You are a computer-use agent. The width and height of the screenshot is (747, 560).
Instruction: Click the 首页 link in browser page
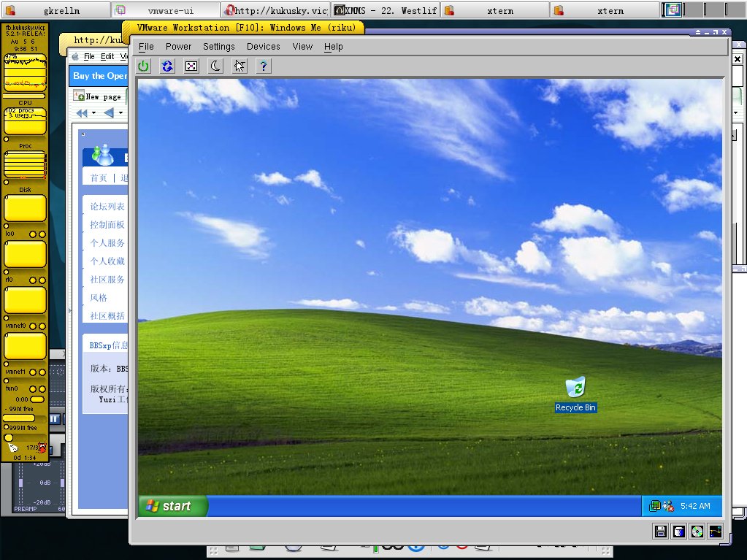pos(99,178)
